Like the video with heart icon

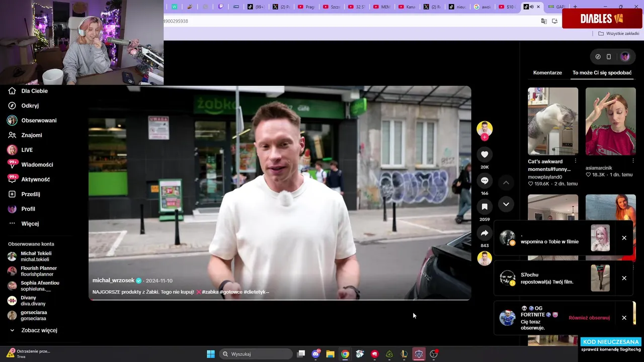[x=485, y=154]
